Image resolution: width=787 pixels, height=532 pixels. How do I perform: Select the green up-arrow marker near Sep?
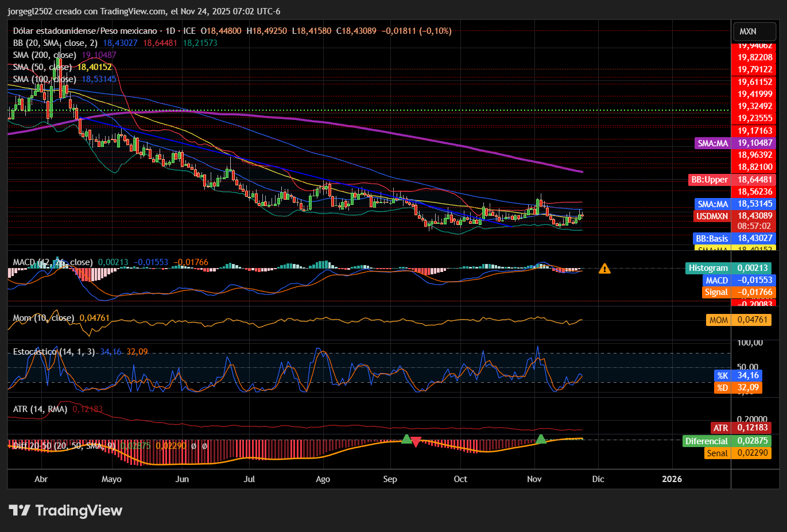(x=406, y=439)
